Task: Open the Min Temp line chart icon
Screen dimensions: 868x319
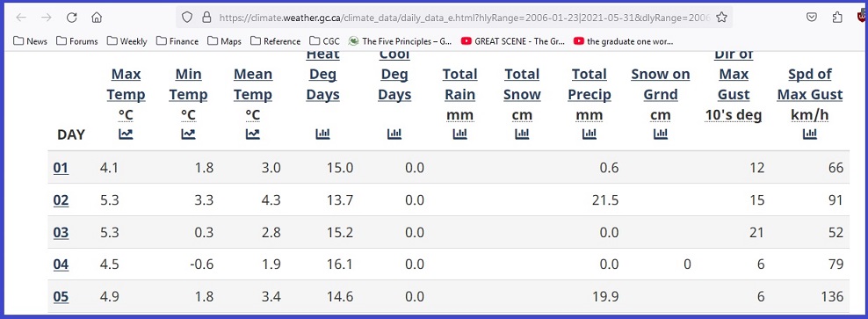Action: point(188,134)
